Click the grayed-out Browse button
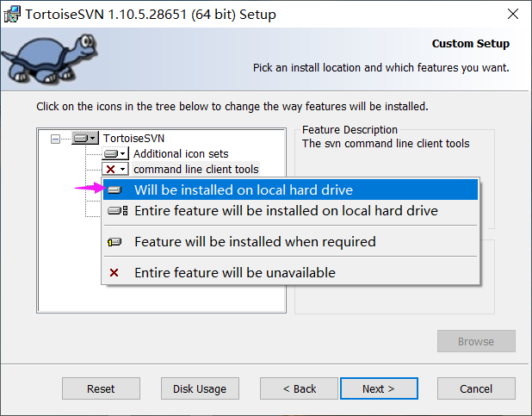Viewport: 532px width, 416px height. click(x=476, y=341)
